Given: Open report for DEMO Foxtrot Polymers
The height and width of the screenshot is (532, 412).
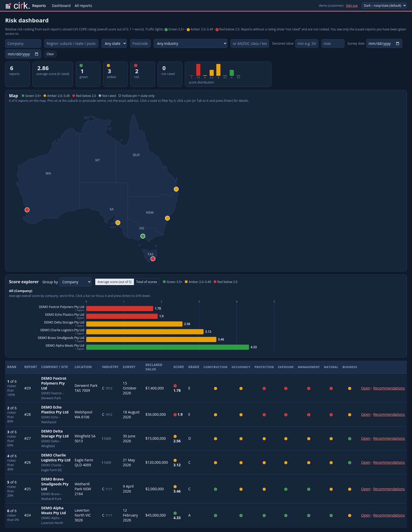Looking at the screenshot, I should tap(365, 388).
